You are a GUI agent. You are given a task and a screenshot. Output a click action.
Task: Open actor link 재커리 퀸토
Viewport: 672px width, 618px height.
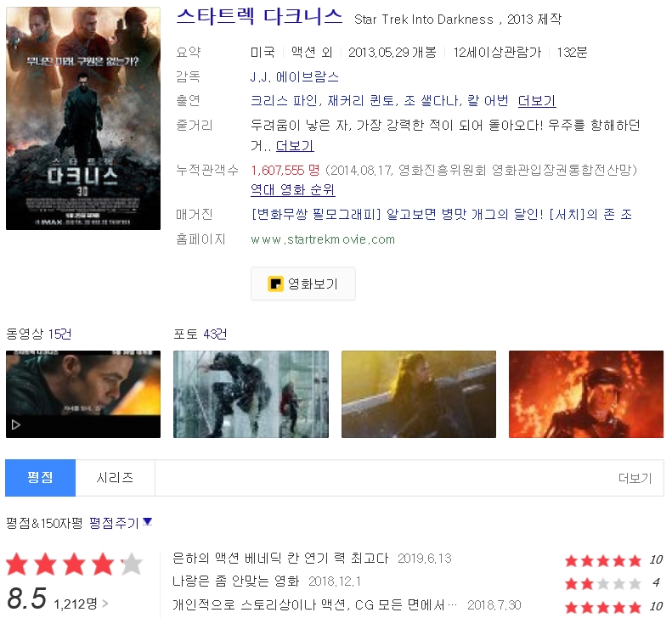coord(360,101)
